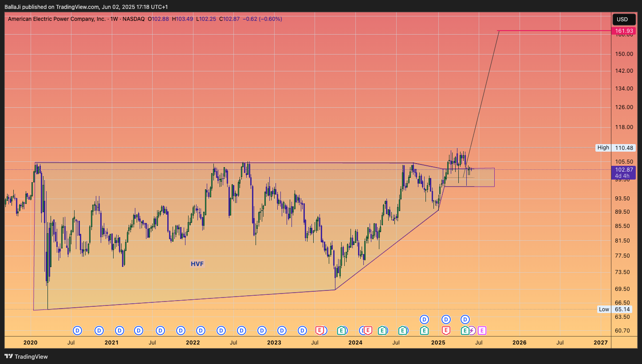The height and width of the screenshot is (364, 642).
Task: Click the BallaJi published on TradingView.com caption
Action: (x=86, y=7)
